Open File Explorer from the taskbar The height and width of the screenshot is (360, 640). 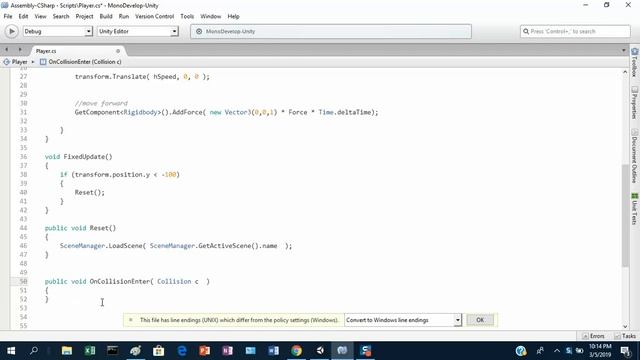click(x=67, y=351)
